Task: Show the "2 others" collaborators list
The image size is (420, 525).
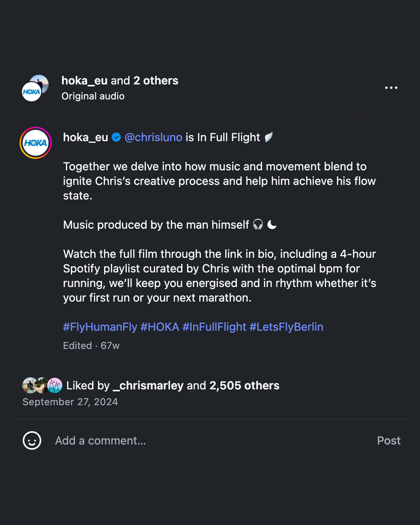Action: (x=156, y=80)
